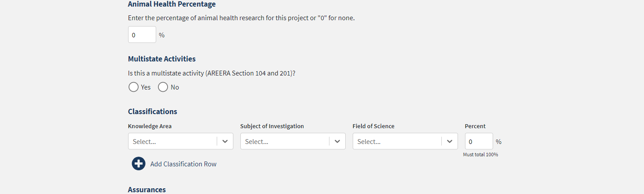Click the Field of Science chevron arrow

coord(450,141)
